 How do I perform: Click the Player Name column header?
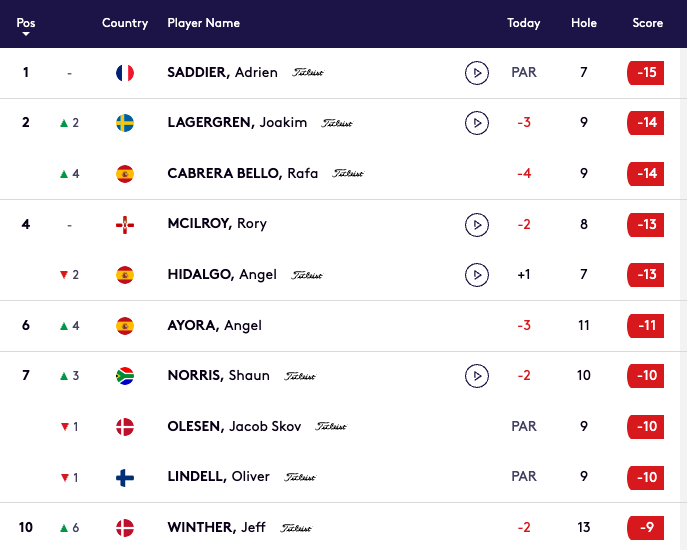coord(203,23)
